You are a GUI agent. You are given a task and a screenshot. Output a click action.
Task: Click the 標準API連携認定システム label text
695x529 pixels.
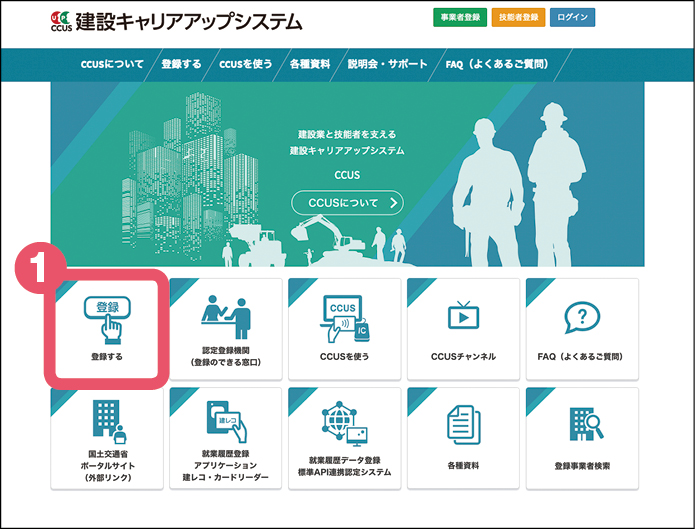[x=344, y=472]
